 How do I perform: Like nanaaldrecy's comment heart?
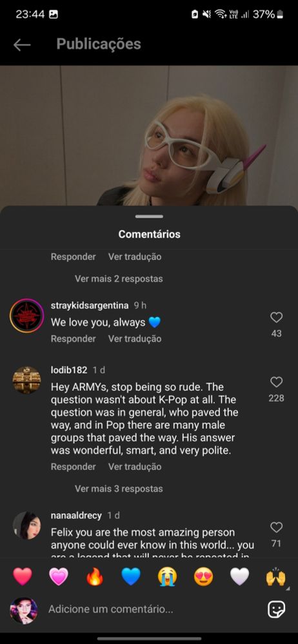[276, 527]
